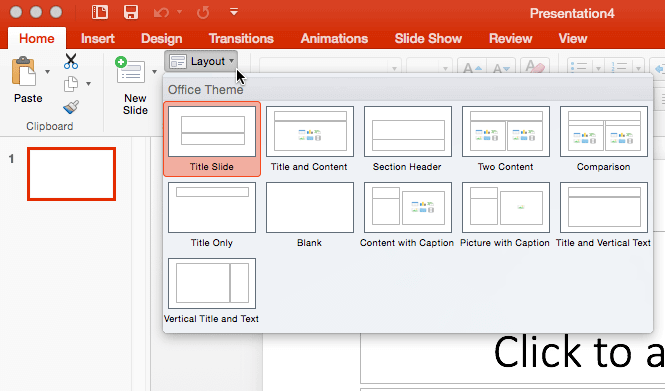The image size is (665, 391).
Task: Save the presentation with the floppy disk icon
Action: (131, 12)
